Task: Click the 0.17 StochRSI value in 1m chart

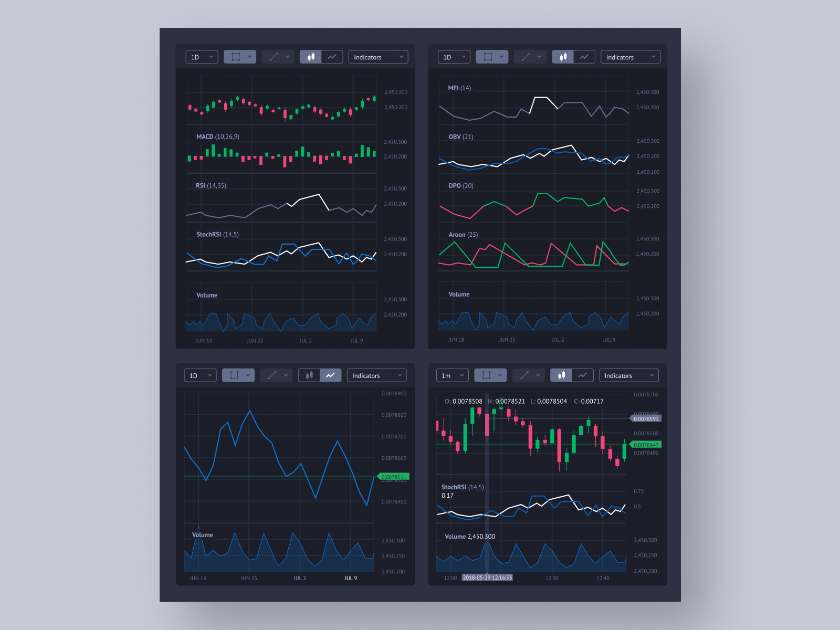Action: pyautogui.click(x=447, y=495)
